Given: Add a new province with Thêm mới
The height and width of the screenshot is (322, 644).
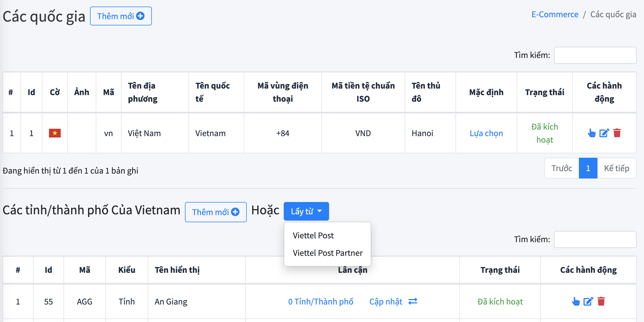Looking at the screenshot, I should (216, 212).
